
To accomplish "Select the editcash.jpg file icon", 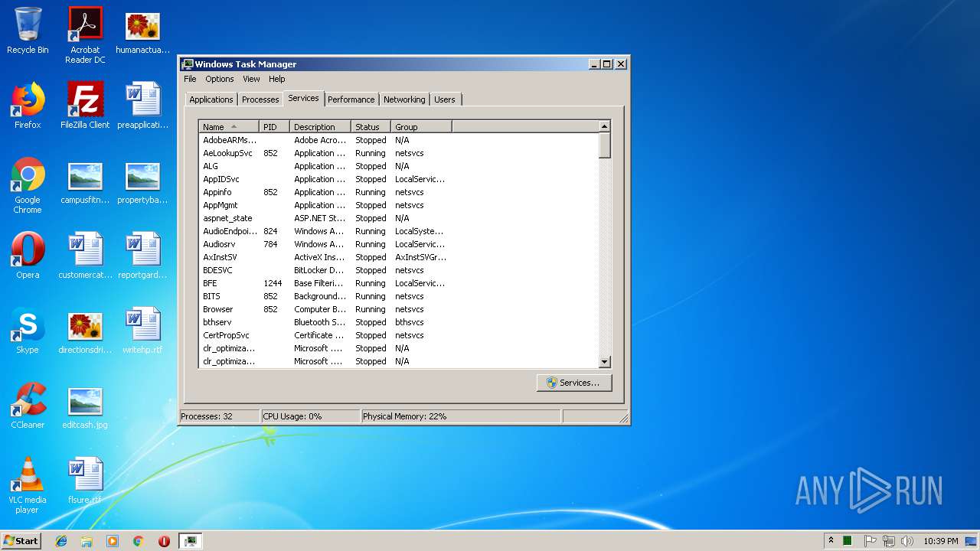I will pos(85,407).
